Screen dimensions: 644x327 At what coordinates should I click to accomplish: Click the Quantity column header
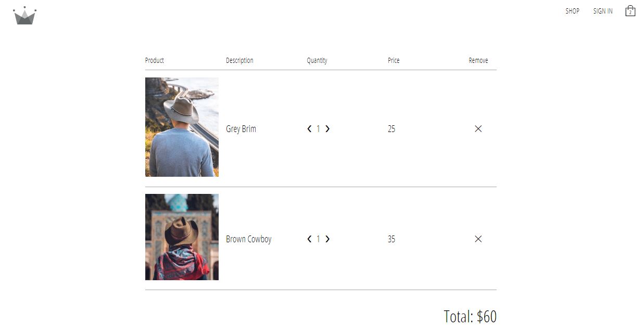point(317,60)
